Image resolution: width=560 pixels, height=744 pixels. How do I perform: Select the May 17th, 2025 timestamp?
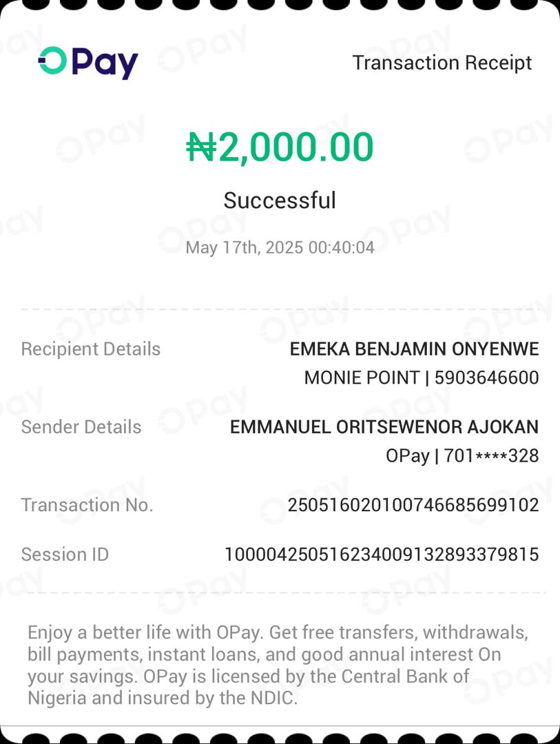[x=280, y=247]
